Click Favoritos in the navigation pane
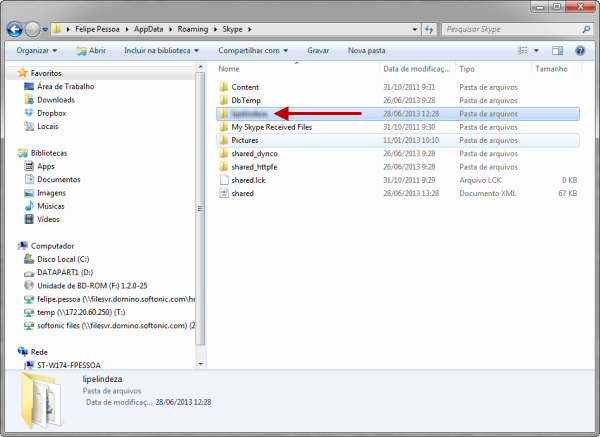 46,73
